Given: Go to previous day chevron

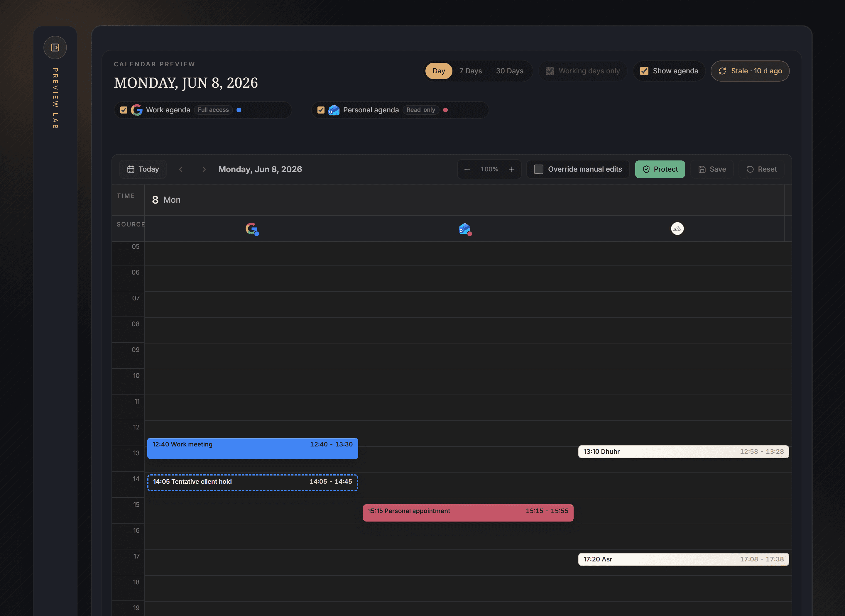Looking at the screenshot, I should click(181, 169).
